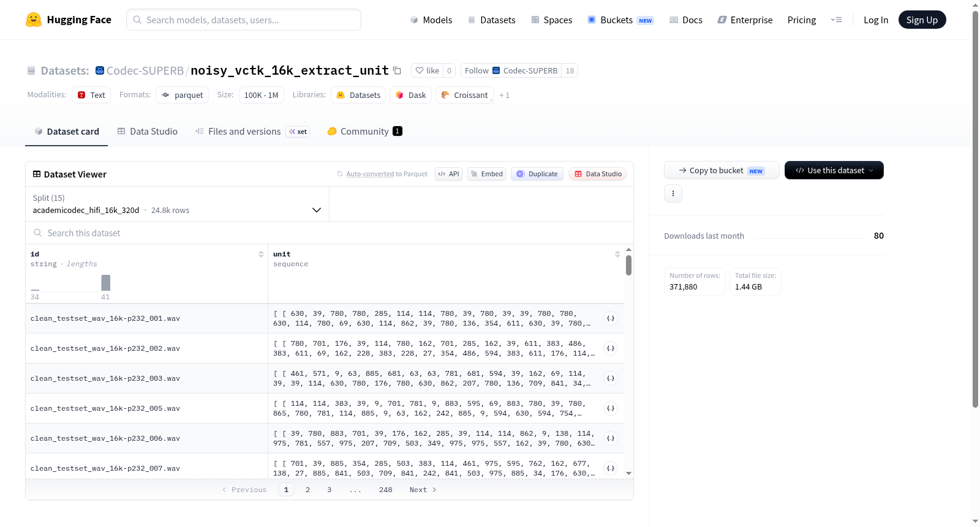Open Enterprise in top navigation
Screen dimensions: 980x527
(745, 20)
